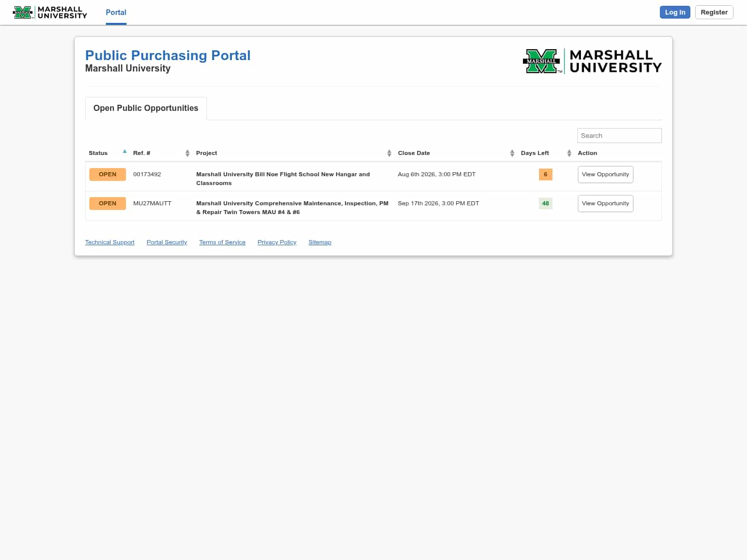Viewport: 747px width, 560px height.
Task: Click the Marshall University logo in navbar
Action: click(50, 12)
